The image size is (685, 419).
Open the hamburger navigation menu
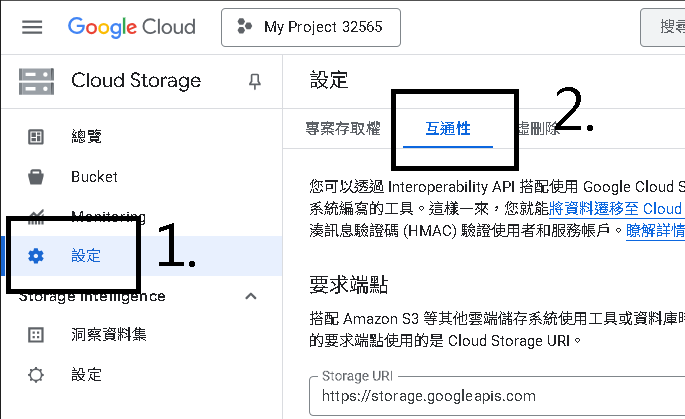[x=32, y=27]
